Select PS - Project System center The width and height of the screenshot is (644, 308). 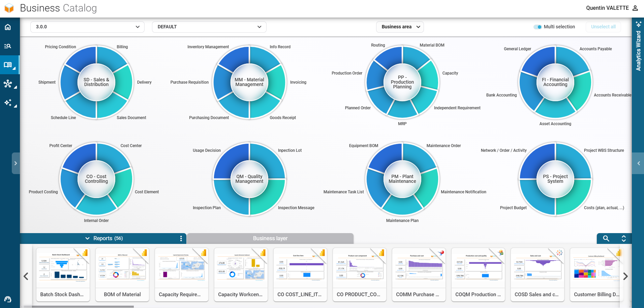555,179
